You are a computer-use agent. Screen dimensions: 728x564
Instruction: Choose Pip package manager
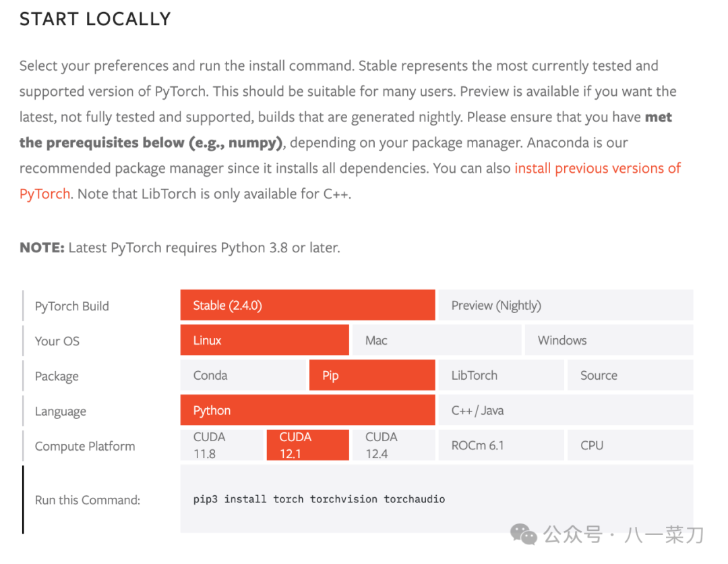pos(371,375)
